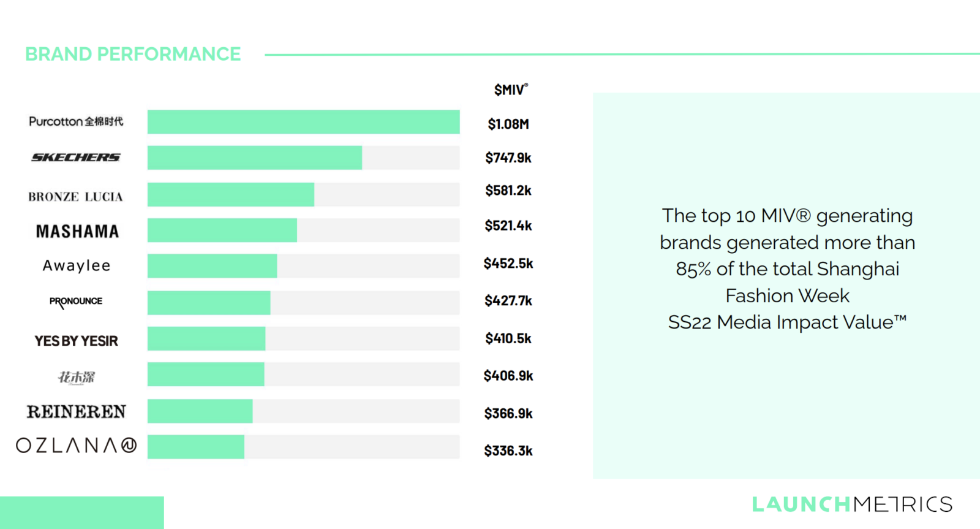This screenshot has height=529, width=980.
Task: Select the Awaylee brand logo
Action: click(77, 265)
